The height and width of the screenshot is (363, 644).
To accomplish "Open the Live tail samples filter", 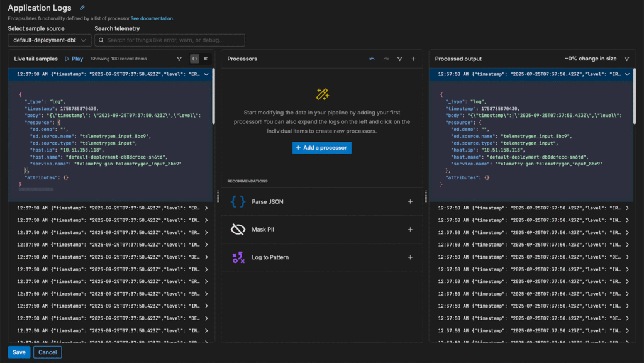I will tap(179, 59).
